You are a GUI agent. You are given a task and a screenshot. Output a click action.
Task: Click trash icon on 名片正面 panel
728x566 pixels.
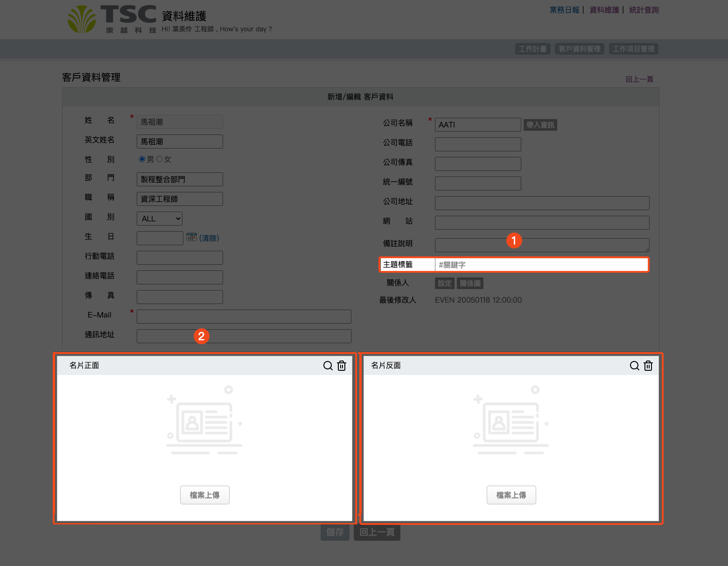point(342,366)
